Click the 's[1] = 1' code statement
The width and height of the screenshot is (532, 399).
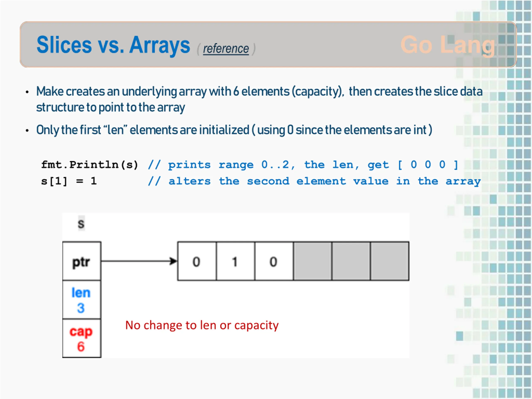[x=69, y=181]
